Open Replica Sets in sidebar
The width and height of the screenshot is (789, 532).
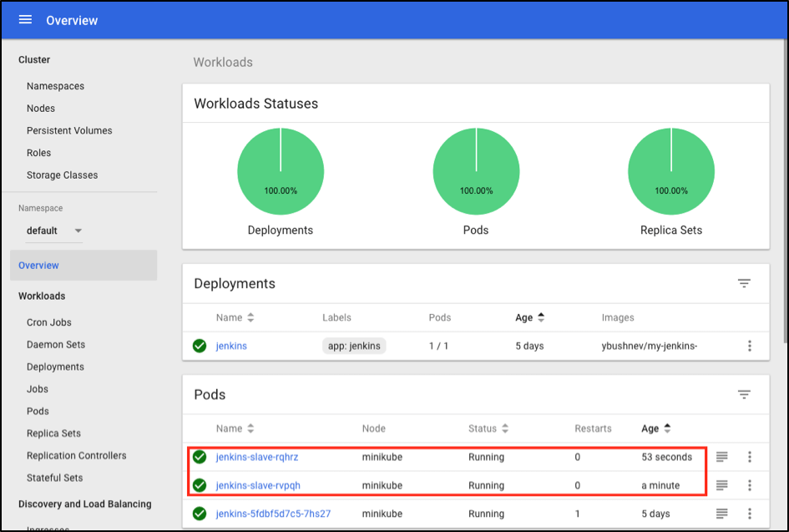click(x=53, y=433)
